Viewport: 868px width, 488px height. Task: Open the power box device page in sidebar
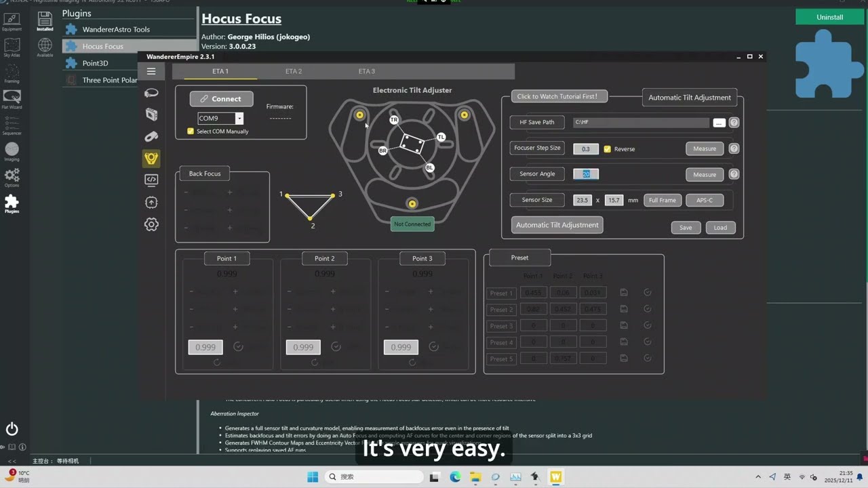151,115
